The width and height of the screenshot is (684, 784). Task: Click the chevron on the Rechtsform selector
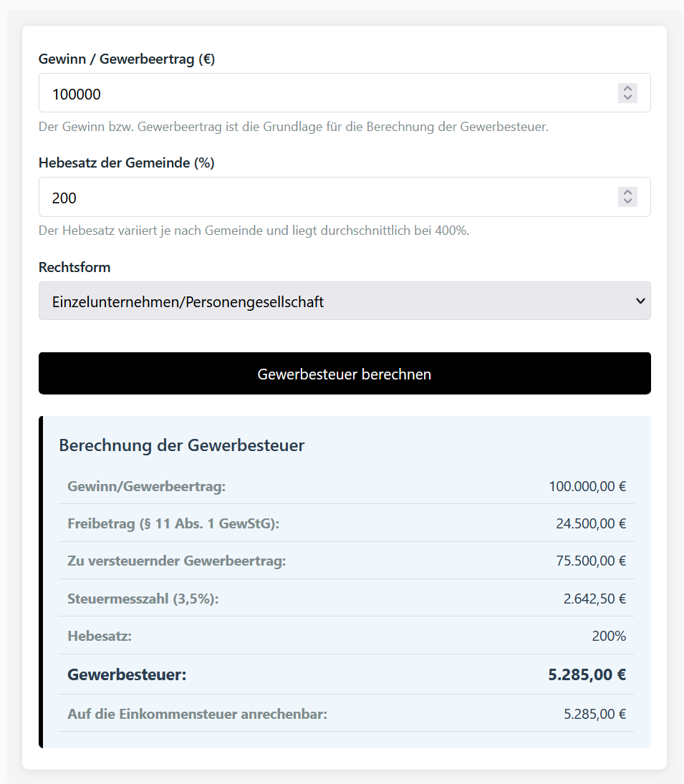[640, 301]
